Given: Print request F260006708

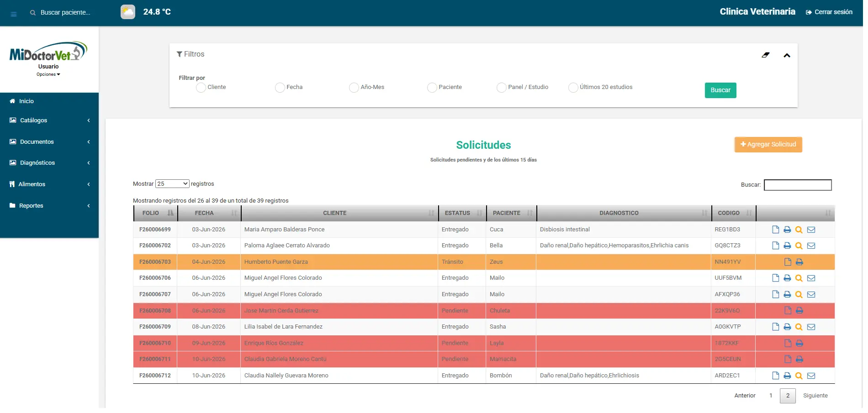Looking at the screenshot, I should (799, 310).
